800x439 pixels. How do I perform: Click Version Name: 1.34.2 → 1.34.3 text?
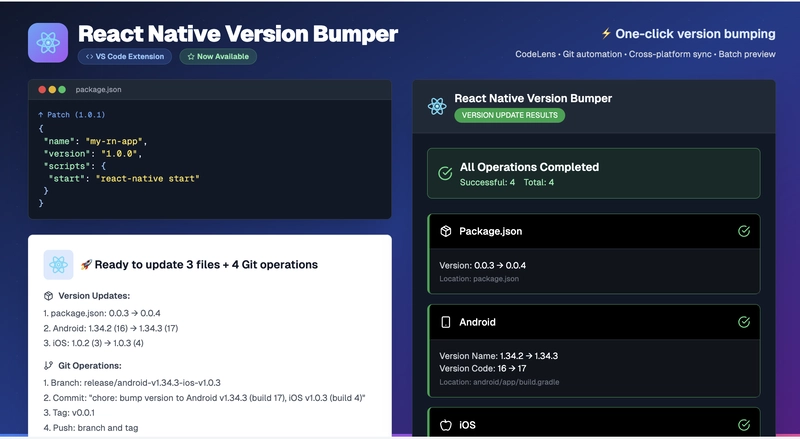(x=498, y=356)
